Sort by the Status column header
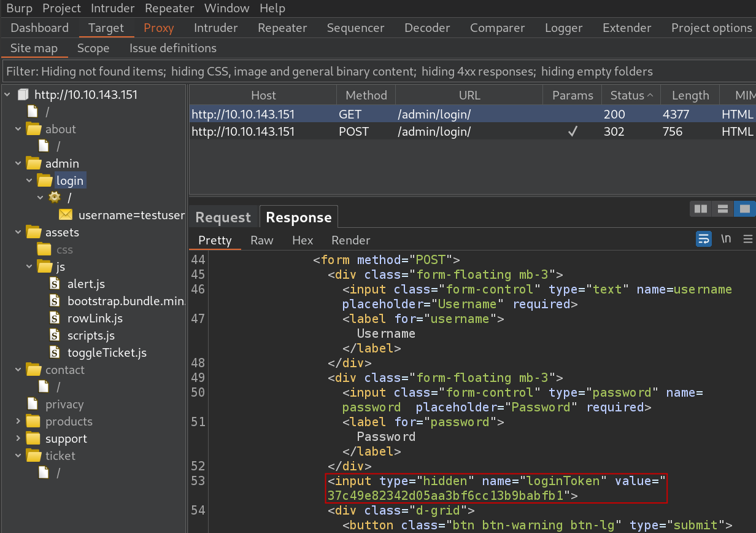756x533 pixels. (631, 95)
